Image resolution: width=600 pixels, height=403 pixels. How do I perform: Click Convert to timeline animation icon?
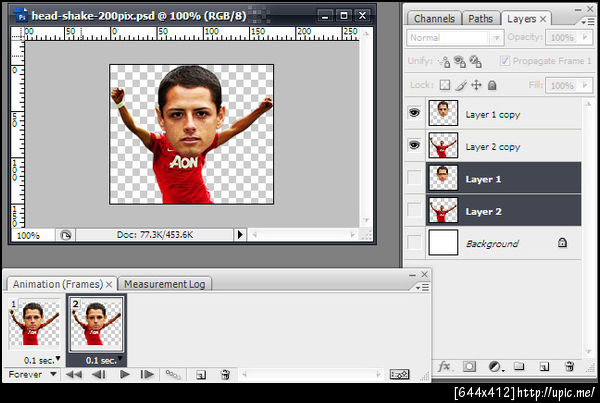click(x=399, y=374)
